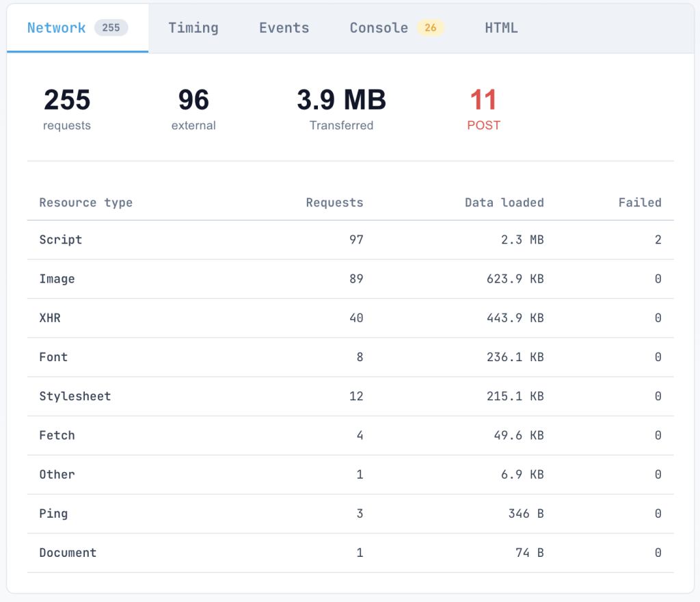Click the failed count 2 for Script

[658, 240]
